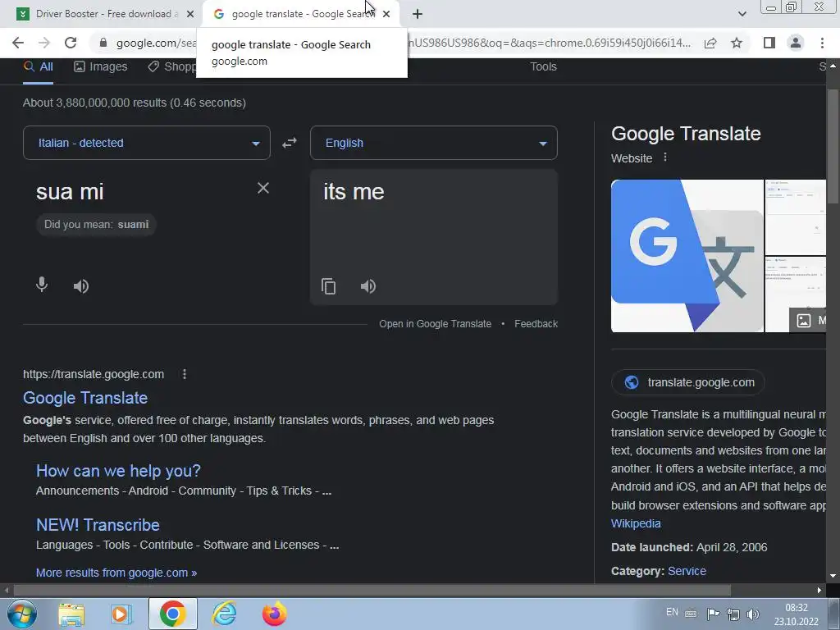
Task: Click the address bar URL field
Action: click(402, 43)
